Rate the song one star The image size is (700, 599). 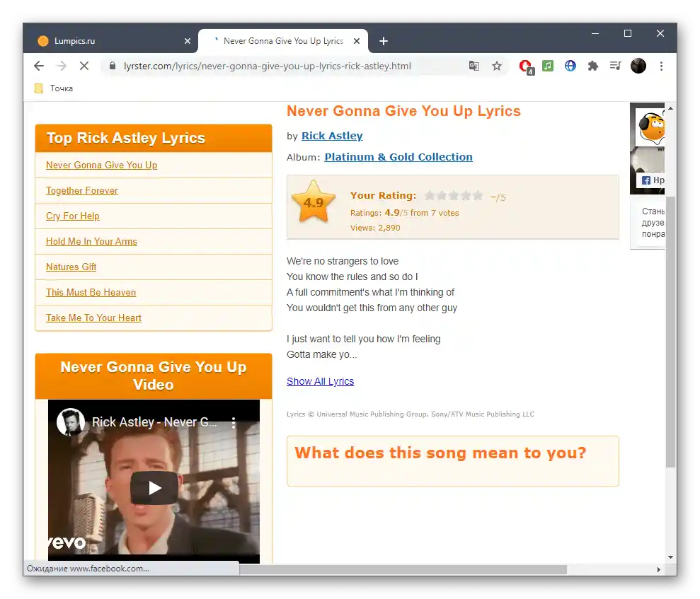click(430, 195)
